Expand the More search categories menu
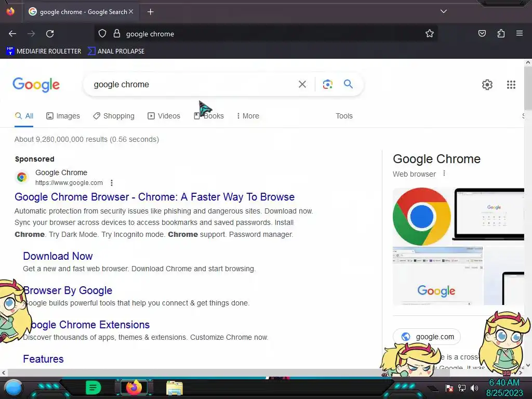532x399 pixels. (x=248, y=116)
